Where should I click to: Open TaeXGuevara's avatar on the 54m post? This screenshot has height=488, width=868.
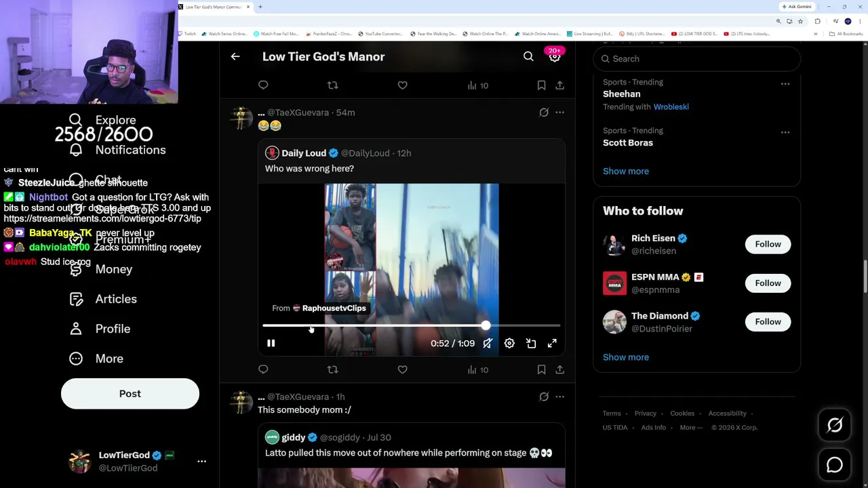click(x=241, y=118)
